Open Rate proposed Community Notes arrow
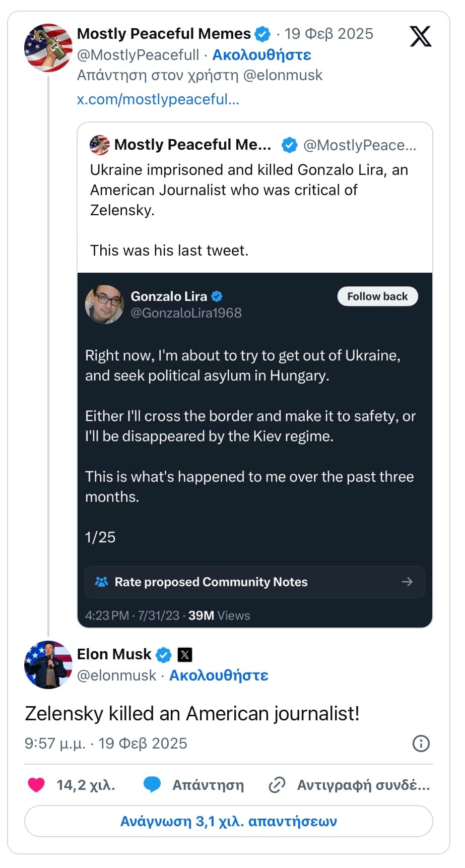 (x=407, y=582)
